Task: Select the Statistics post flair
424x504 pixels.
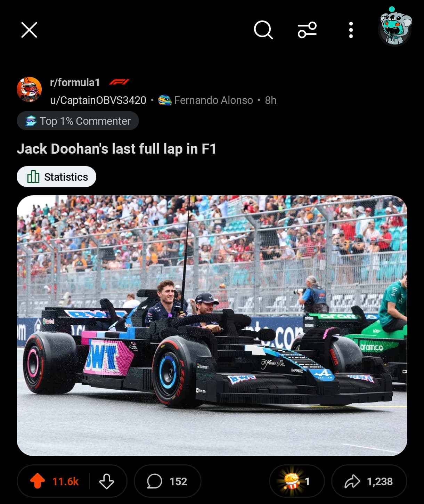Action: pyautogui.click(x=57, y=177)
